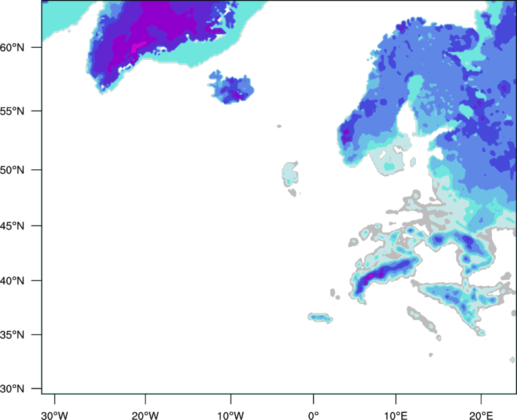The width and height of the screenshot is (517, 420).
Task: Click the 30°W longitude label
Action: coord(54,415)
